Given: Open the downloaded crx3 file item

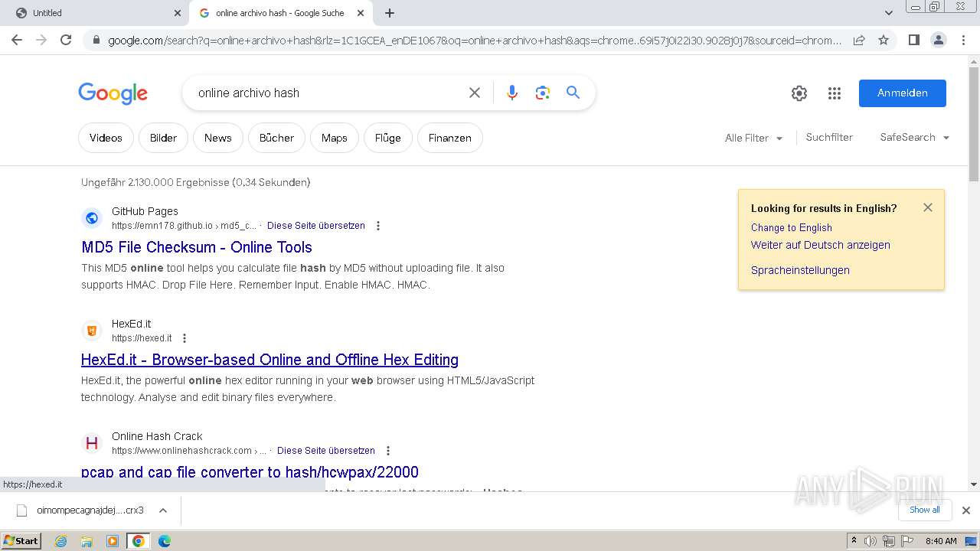Looking at the screenshot, I should coord(80,510).
